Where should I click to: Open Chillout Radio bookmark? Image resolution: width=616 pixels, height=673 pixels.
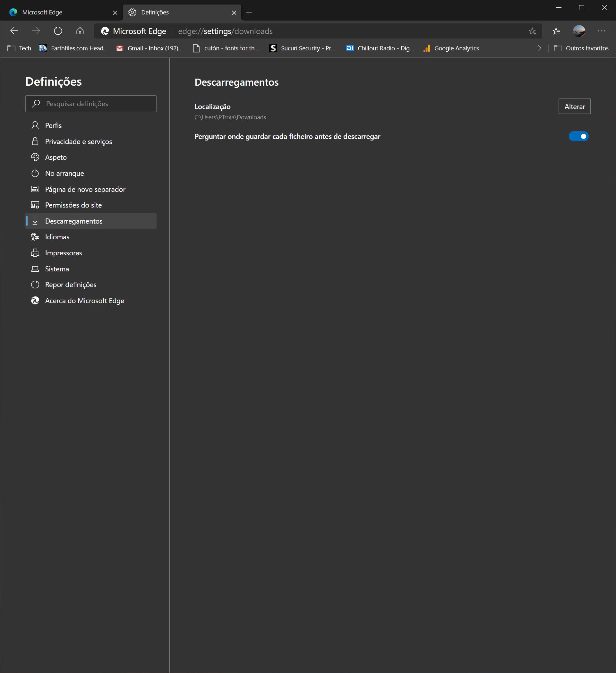click(380, 48)
